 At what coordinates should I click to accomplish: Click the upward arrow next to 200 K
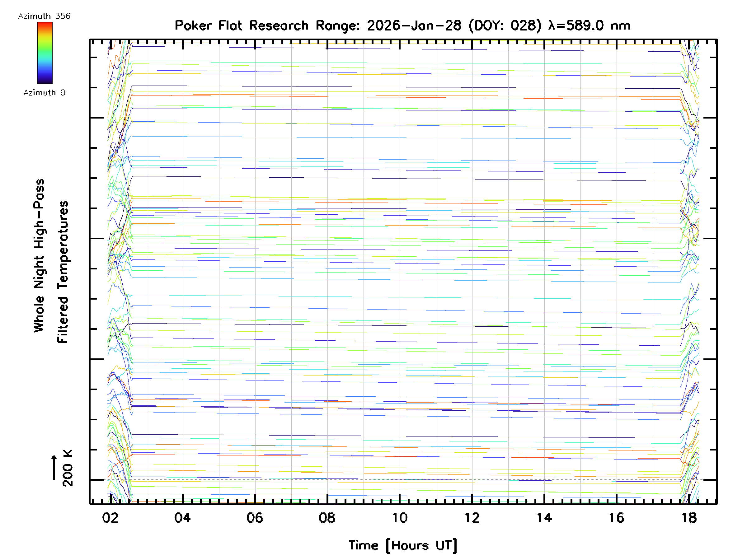[54, 468]
